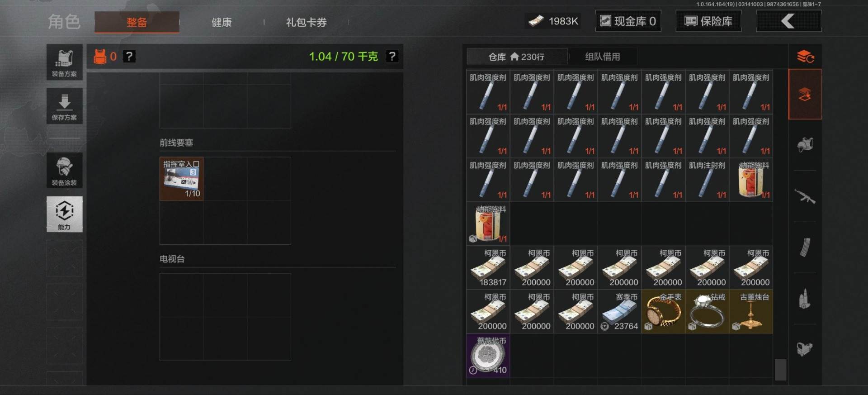
Task: Click the 保存方案 save preset icon
Action: pos(64,106)
